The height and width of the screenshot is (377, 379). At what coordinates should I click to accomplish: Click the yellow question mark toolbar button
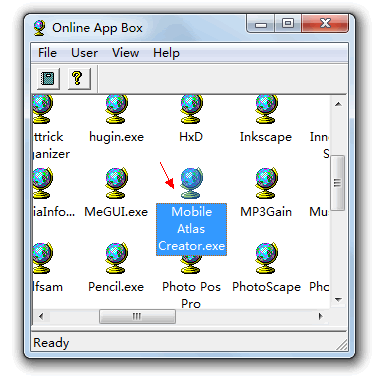click(x=79, y=79)
